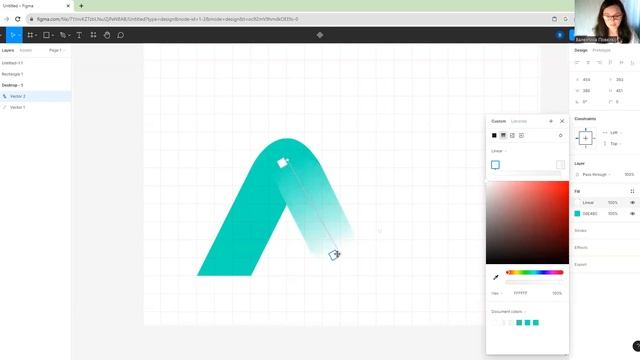Viewport: 640px width, 360px height.
Task: Click align right icon in Design panel
Action: pyautogui.click(x=599, y=62)
